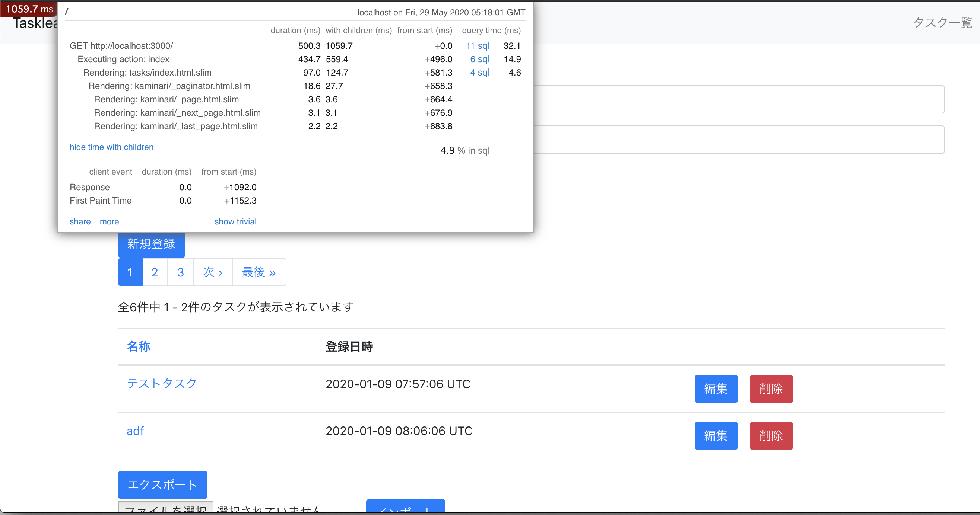
Task: Open the adf task link
Action: tap(135, 431)
